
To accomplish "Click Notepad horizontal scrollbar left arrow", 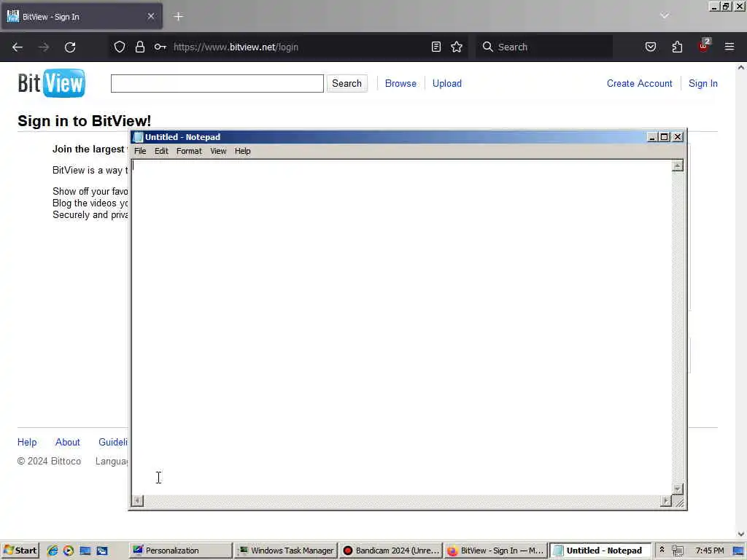I will click(x=137, y=500).
